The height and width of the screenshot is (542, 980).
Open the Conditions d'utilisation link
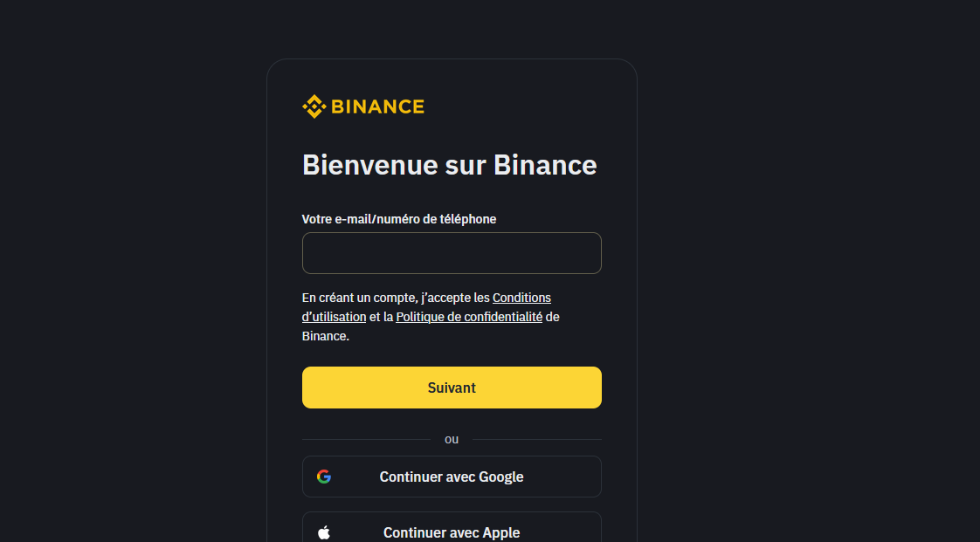click(x=521, y=297)
